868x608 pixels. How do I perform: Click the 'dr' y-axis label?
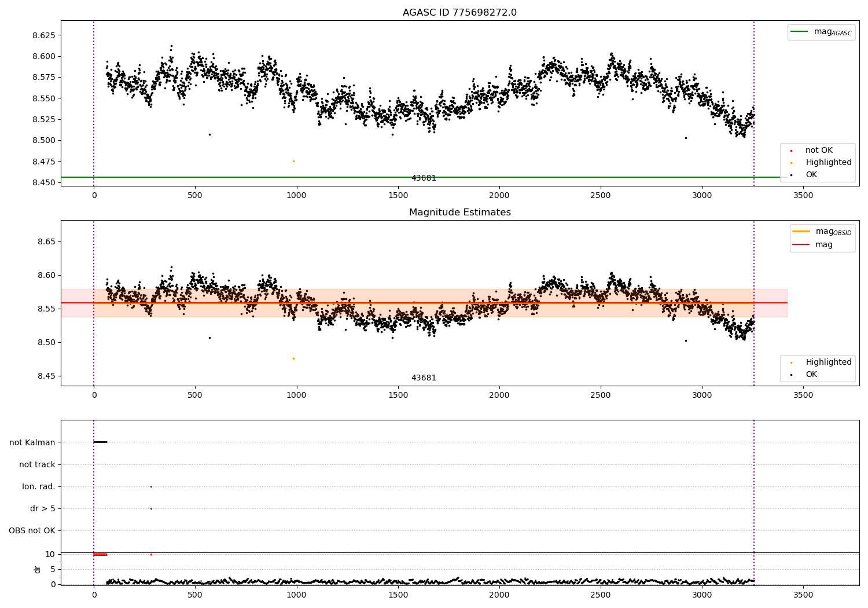[x=38, y=569]
